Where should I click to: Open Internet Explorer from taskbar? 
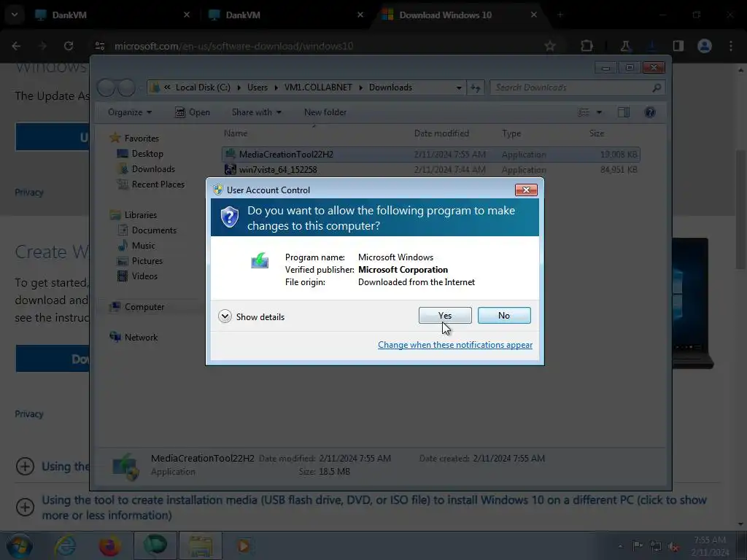tap(65, 545)
